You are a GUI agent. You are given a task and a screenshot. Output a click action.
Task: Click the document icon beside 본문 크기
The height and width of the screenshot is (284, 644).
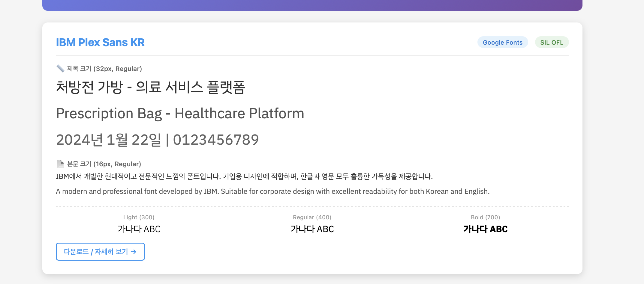tap(60, 164)
